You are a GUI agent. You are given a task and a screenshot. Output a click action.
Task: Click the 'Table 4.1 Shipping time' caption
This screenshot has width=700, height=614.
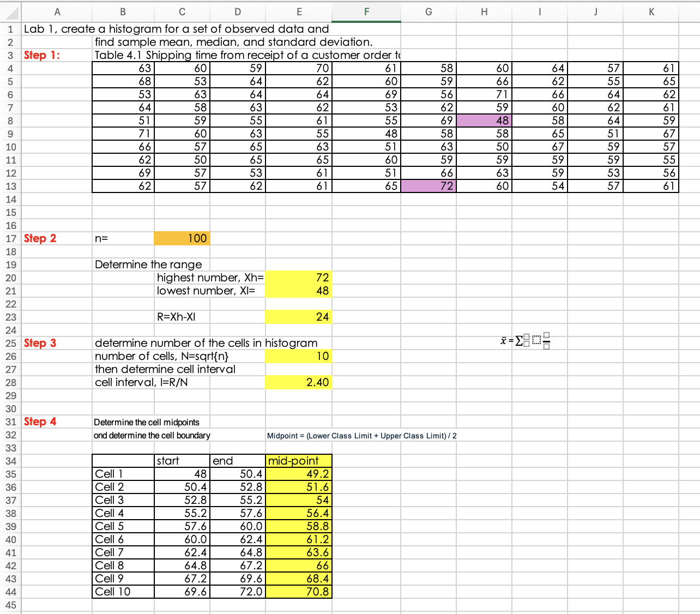point(248,55)
